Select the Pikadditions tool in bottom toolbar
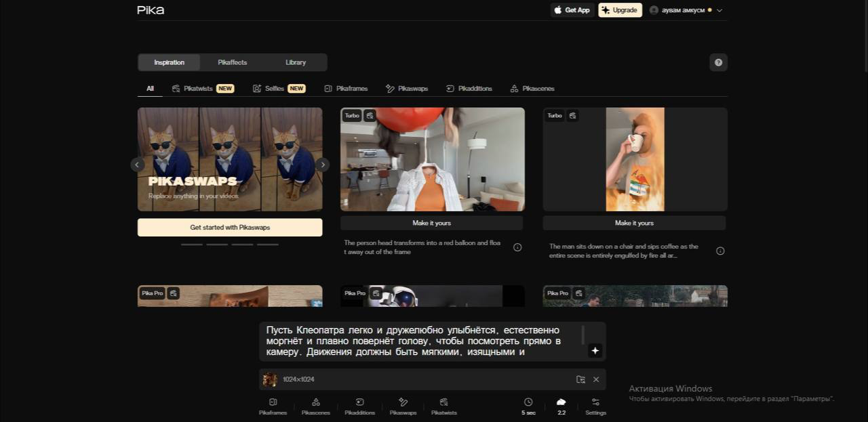Screen dimensions: 868x422 pos(359,406)
